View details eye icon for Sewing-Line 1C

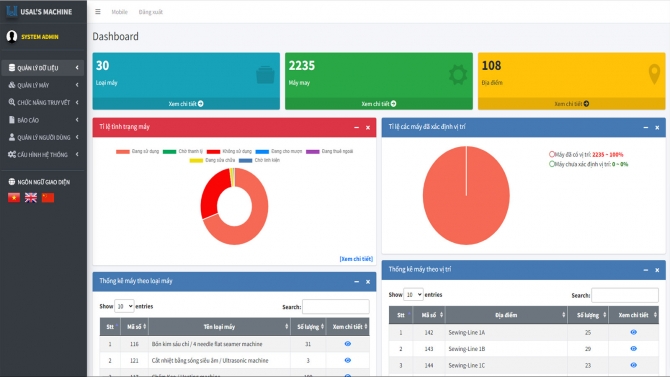(x=633, y=365)
